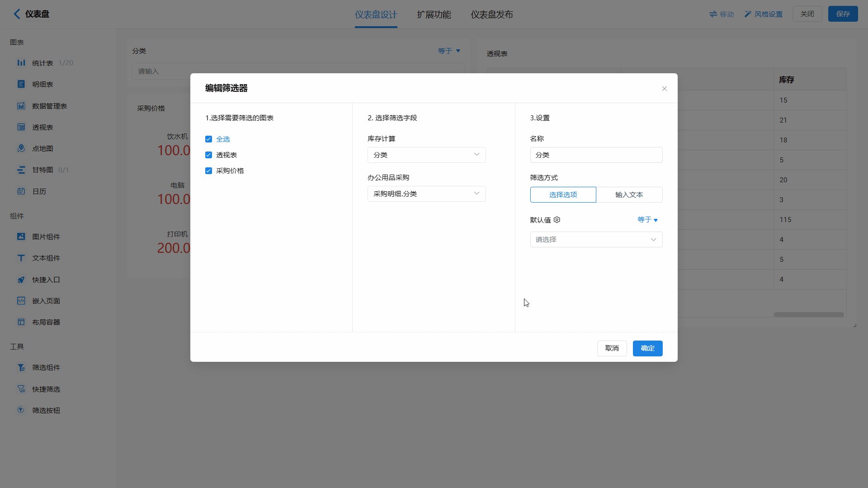Choose the 输入文本 filter mode
This screenshot has width=868, height=488.
coord(629,194)
